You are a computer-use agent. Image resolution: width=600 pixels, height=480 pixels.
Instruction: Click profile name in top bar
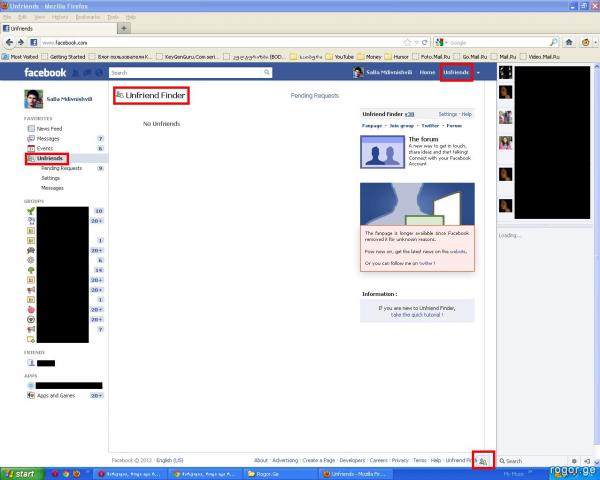click(389, 72)
